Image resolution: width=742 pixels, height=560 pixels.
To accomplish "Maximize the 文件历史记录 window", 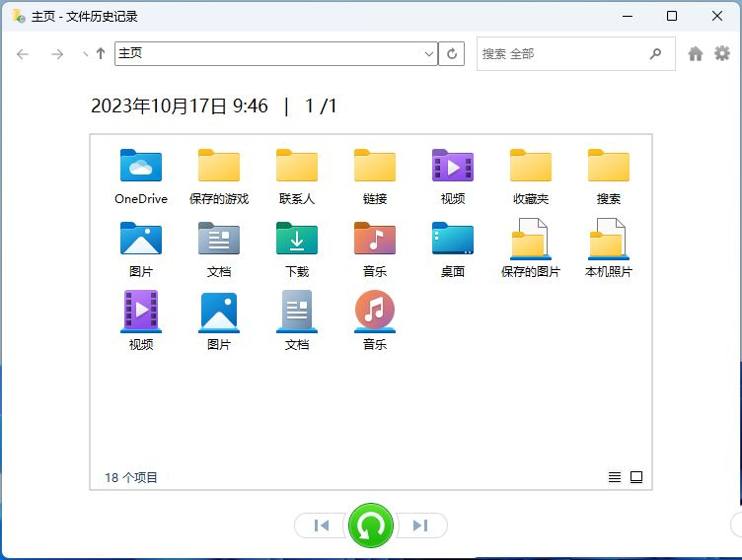I will (672, 16).
